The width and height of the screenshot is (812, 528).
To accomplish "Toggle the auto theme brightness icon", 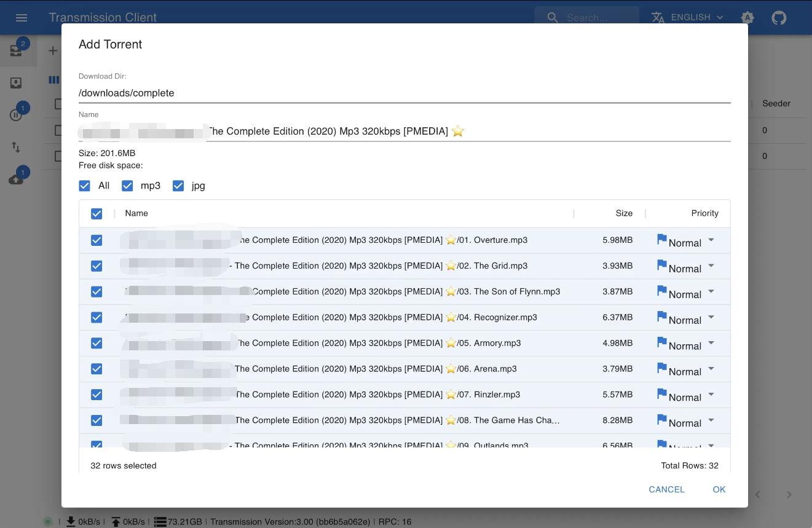I will pos(747,17).
